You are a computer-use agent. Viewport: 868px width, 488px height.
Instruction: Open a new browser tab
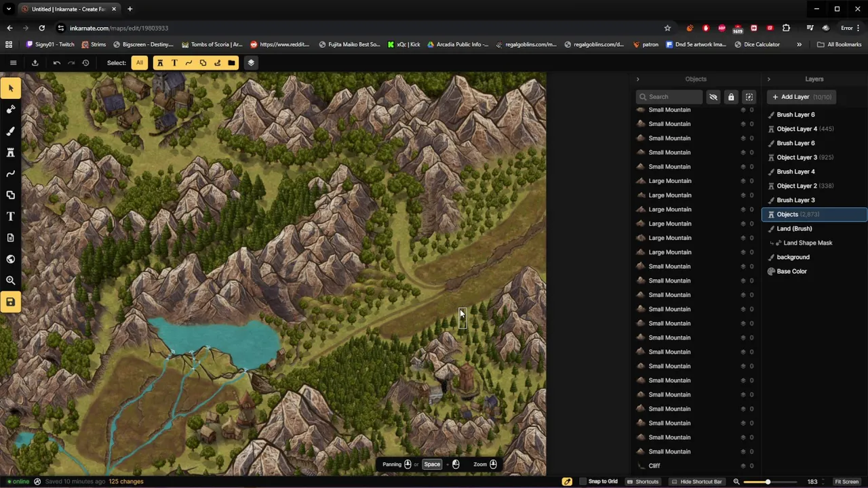(x=130, y=9)
